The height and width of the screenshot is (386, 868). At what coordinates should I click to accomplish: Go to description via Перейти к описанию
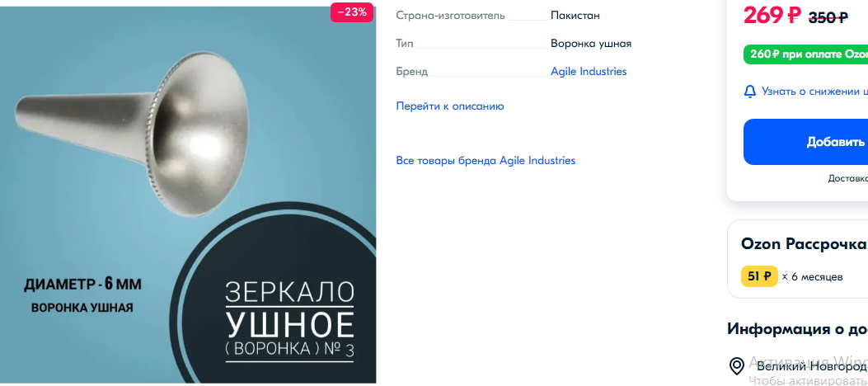[x=449, y=106]
